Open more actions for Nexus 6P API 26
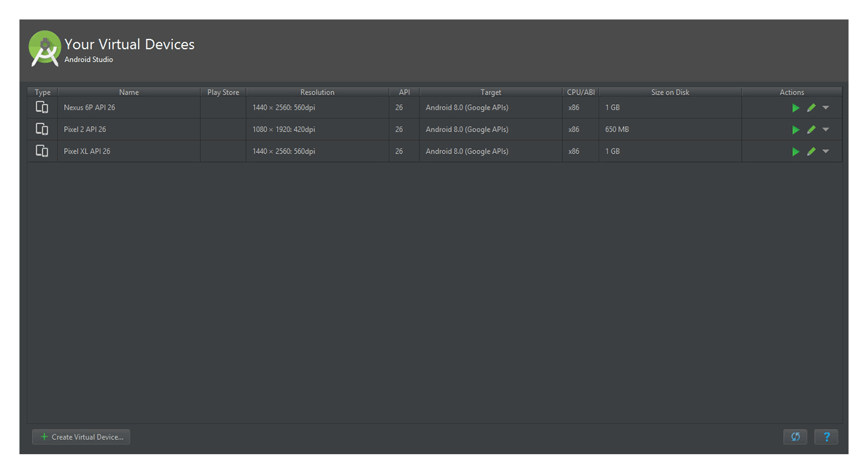This screenshot has width=868, height=473. 826,108
